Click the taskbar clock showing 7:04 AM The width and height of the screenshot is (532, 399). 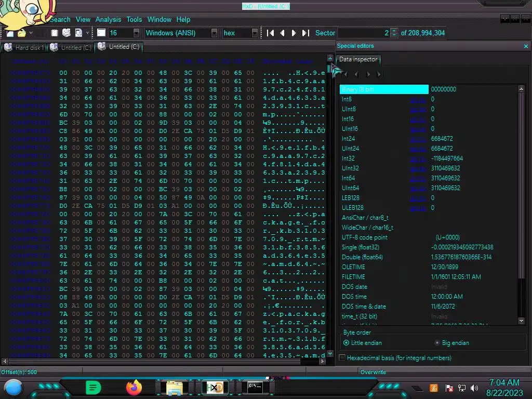click(x=504, y=383)
